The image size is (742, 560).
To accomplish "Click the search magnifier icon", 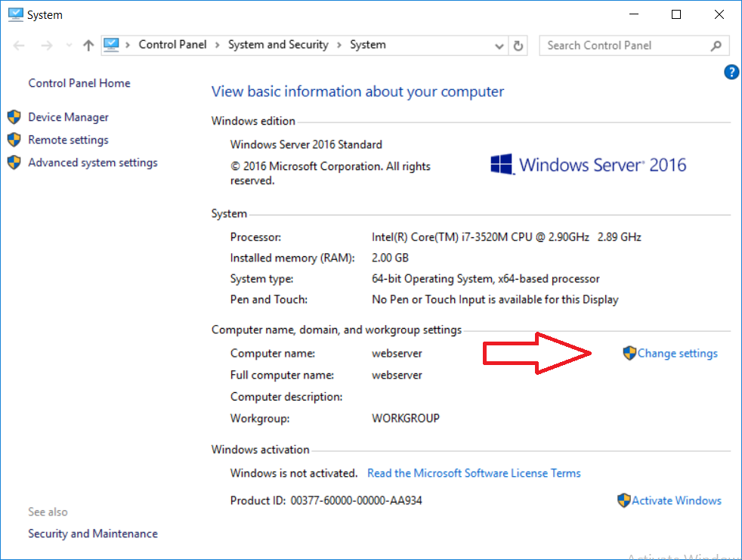I will [x=716, y=45].
